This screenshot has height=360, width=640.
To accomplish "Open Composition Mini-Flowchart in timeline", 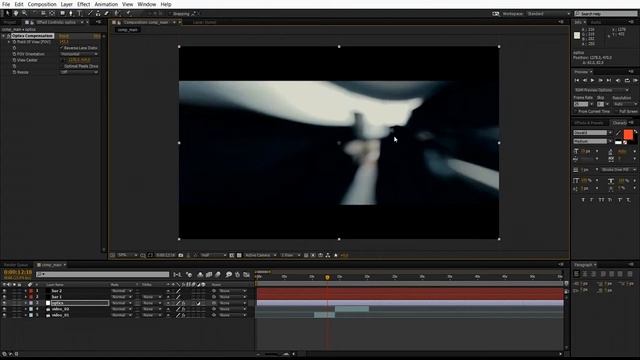I will (178, 275).
